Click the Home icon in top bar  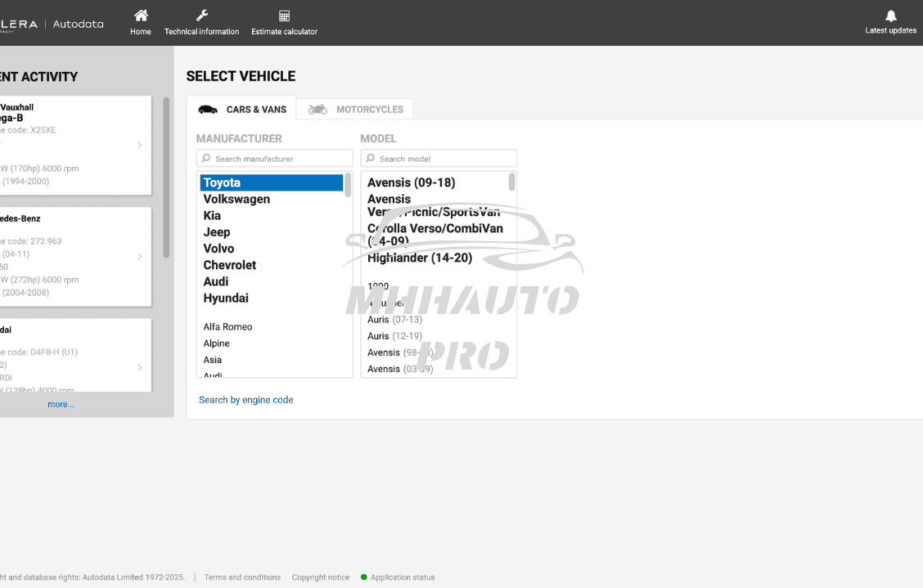point(141,16)
